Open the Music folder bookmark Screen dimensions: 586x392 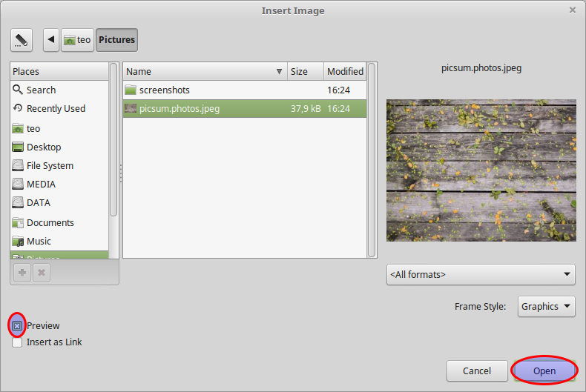click(x=39, y=241)
